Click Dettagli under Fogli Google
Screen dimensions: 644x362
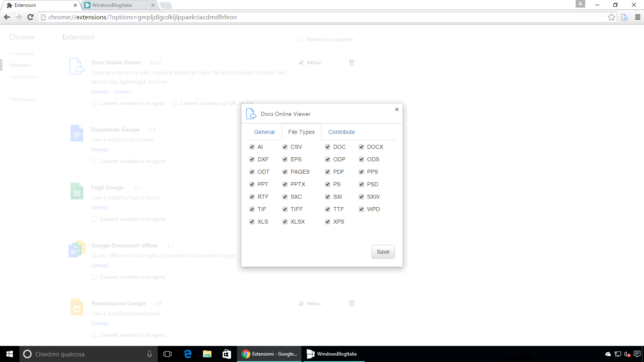(x=100, y=208)
